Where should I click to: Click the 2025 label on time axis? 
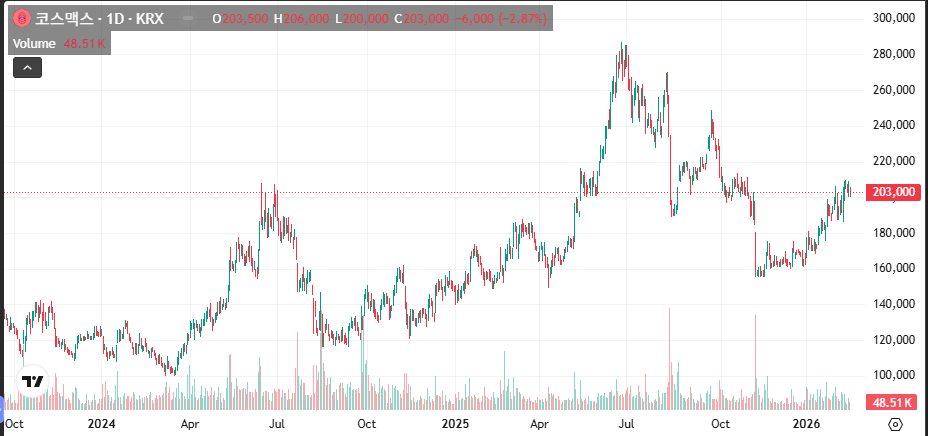(x=455, y=424)
